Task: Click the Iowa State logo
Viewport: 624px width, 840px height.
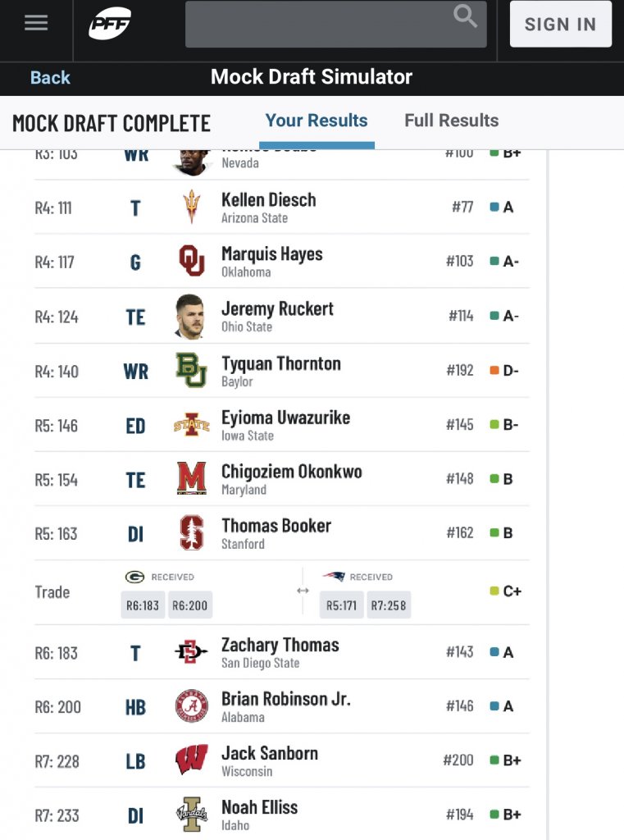Action: coord(191,424)
